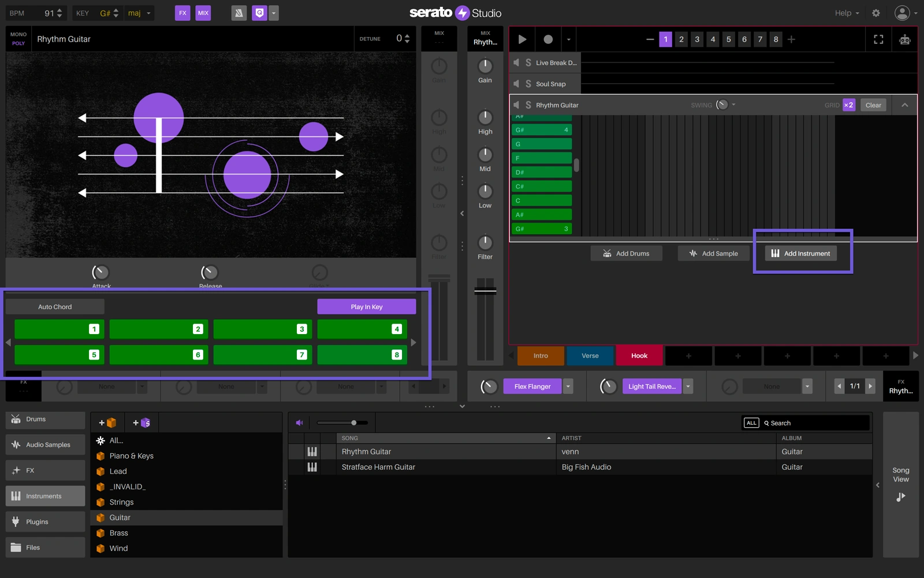
Task: Open the FX library tab
Action: (45, 470)
